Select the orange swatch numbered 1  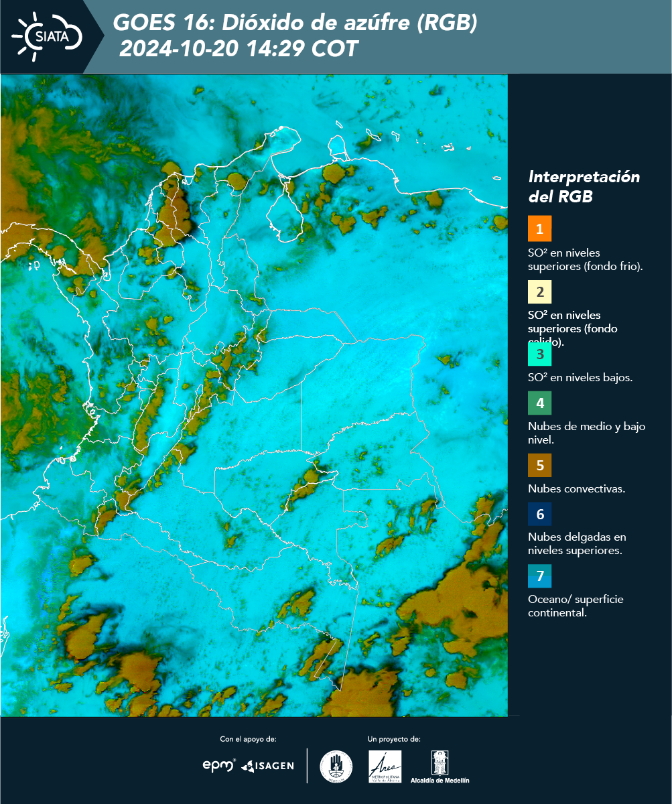coord(539,228)
